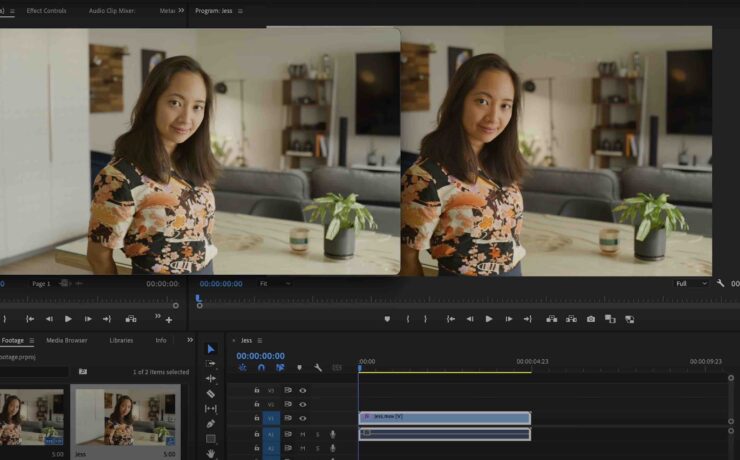Viewport: 740px width, 460px height.
Task: Toggle timeline Snap magnet icon
Action: point(261,368)
